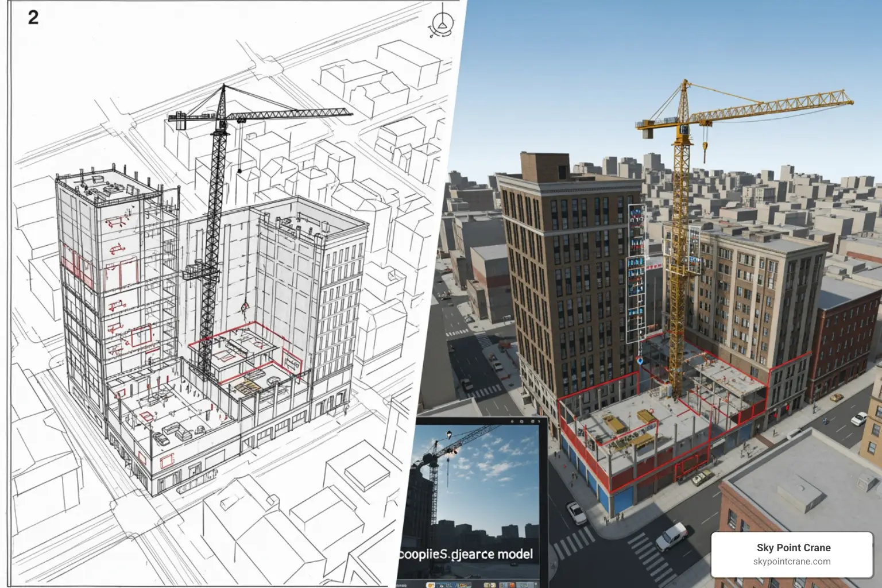Click the blue location pin marker

[x=640, y=361]
